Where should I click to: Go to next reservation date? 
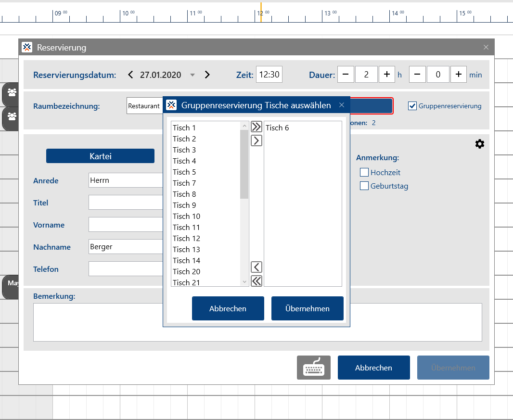pos(207,75)
